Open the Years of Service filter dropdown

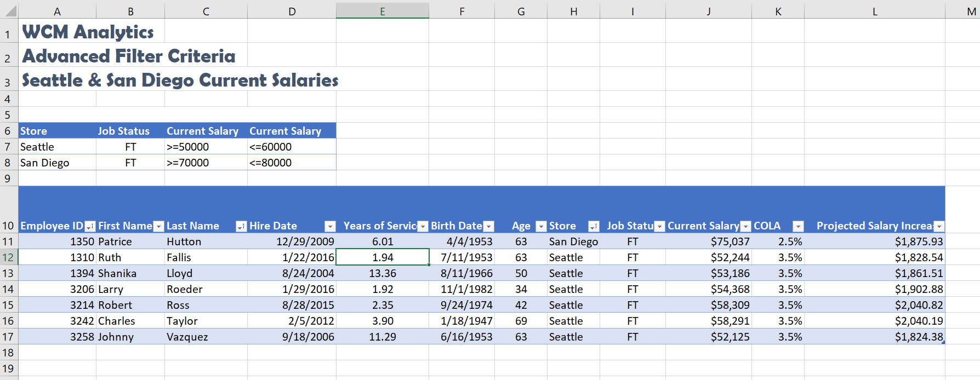(423, 226)
